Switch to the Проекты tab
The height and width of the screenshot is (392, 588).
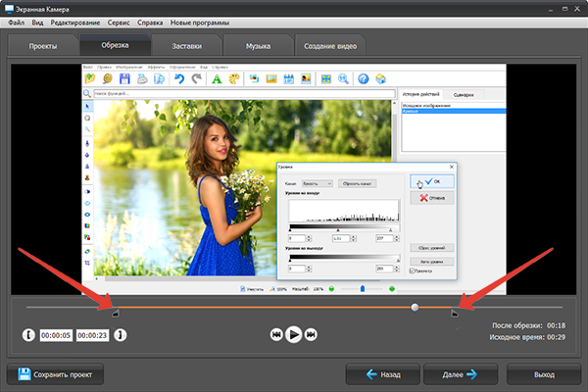click(x=42, y=46)
